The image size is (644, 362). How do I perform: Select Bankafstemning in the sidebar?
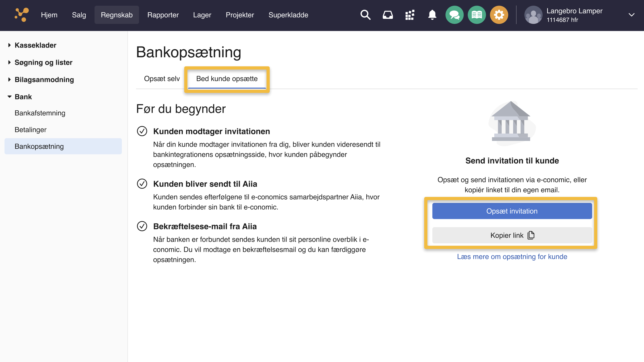click(x=40, y=113)
